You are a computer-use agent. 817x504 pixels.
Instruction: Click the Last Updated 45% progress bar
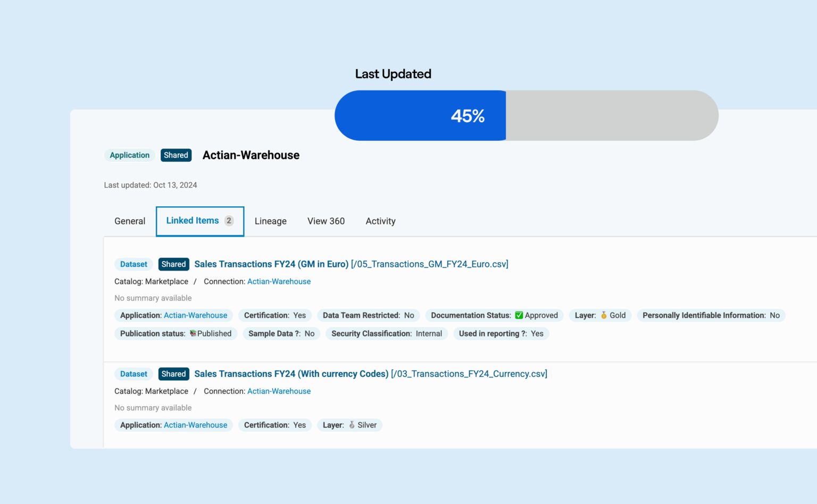[527, 115]
